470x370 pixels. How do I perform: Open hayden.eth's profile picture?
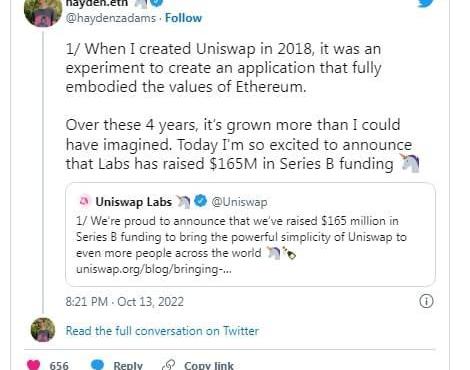[43, 12]
